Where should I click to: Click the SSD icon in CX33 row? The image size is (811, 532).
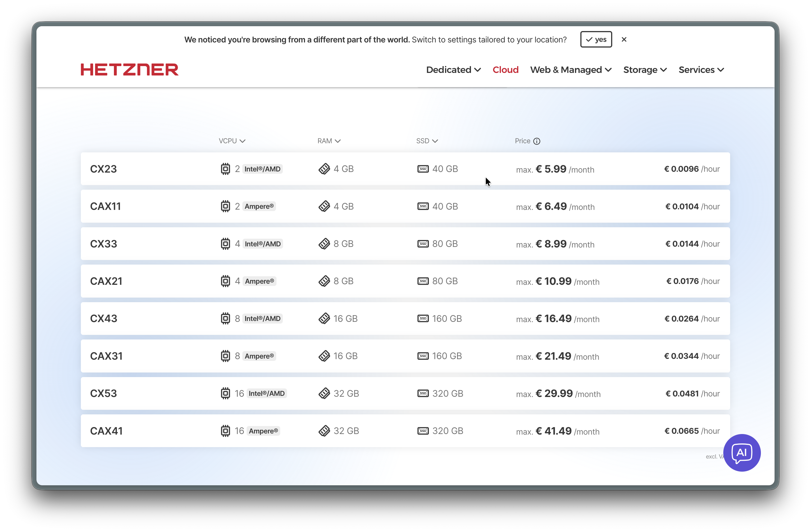coord(423,244)
